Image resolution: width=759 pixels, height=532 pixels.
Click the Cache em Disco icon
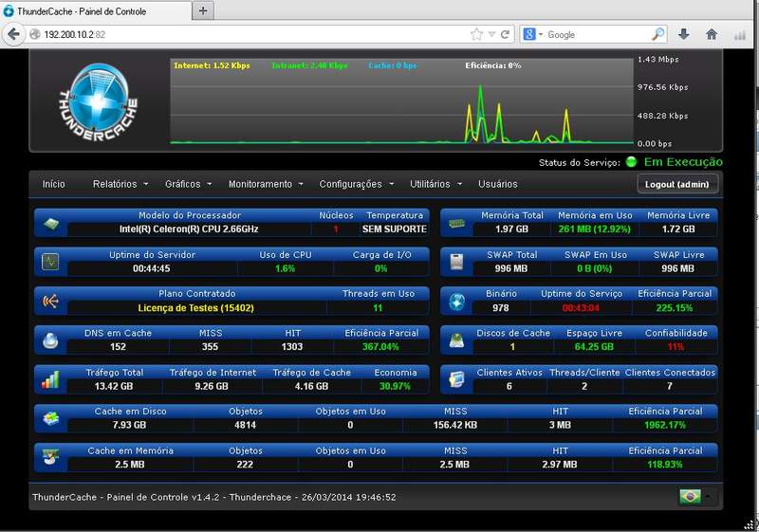coord(51,418)
